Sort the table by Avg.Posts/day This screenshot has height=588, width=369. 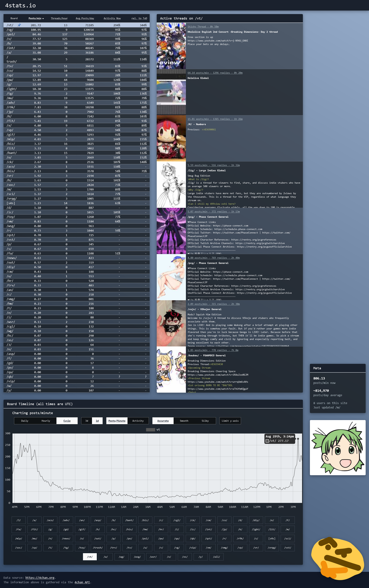(85, 18)
